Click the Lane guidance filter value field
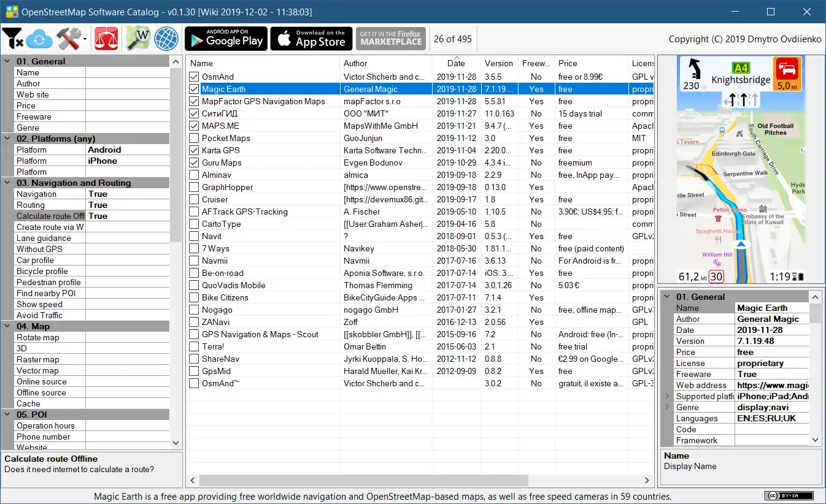Screen dimensions: 826x504 [127, 238]
